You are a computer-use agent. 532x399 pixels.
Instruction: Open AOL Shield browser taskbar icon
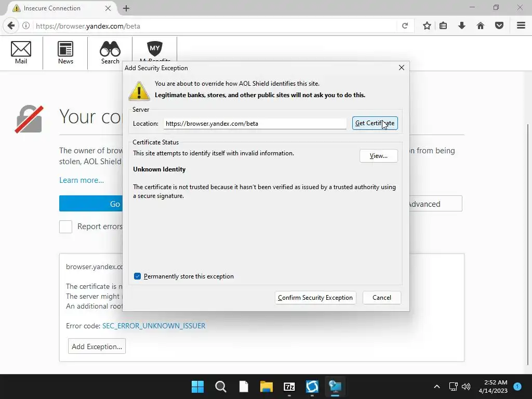(x=312, y=387)
